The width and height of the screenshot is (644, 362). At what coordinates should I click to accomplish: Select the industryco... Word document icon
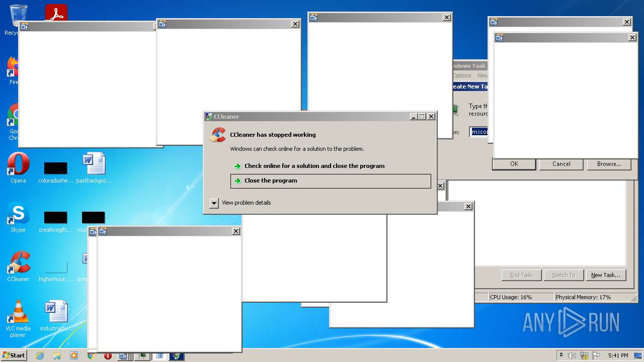(56, 316)
